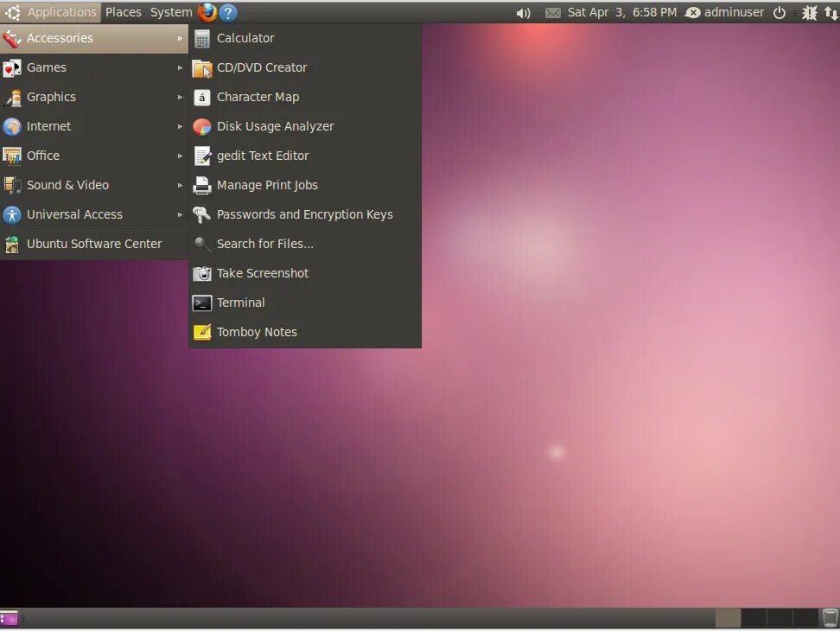The image size is (840, 631).
Task: Expand the Universal Access submenu arrow
Action: pyautogui.click(x=180, y=214)
